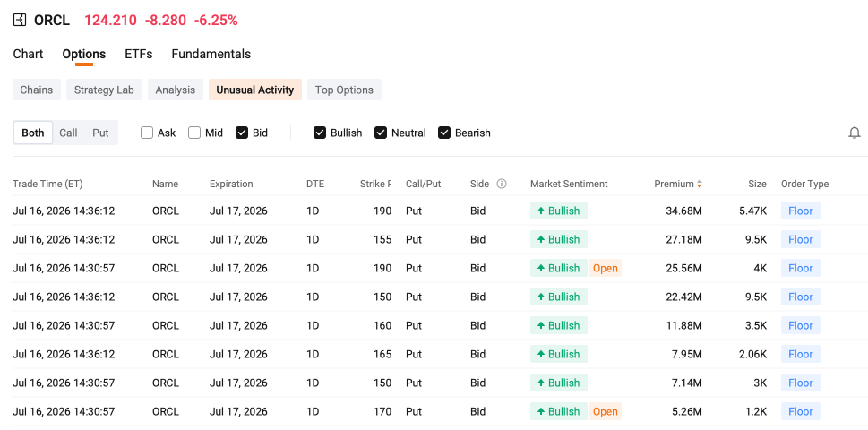Switch to the Chart tab

pos(28,55)
